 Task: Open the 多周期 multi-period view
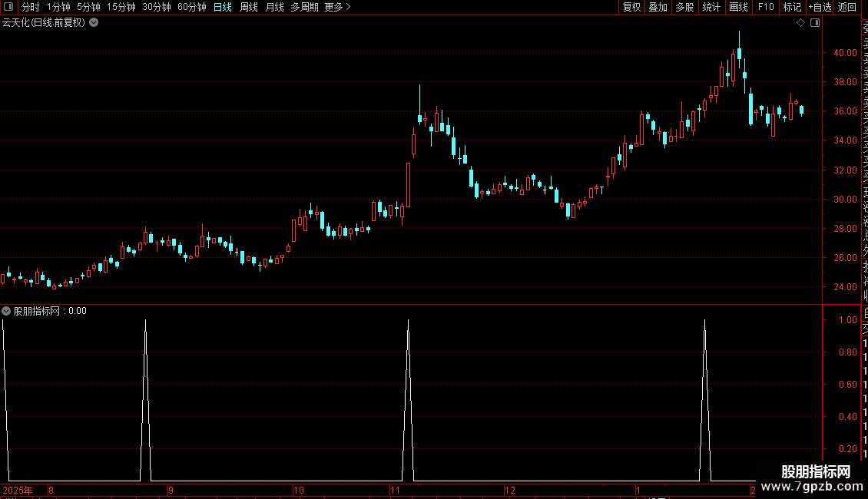click(304, 7)
